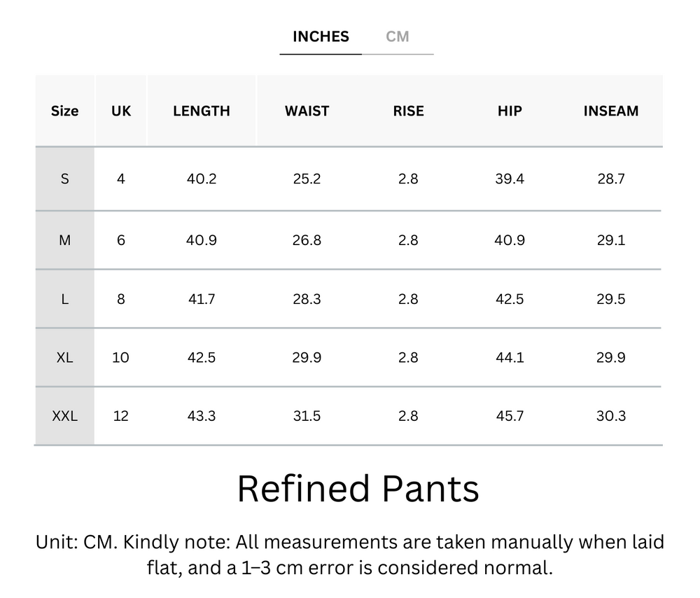700x598 pixels.
Task: Click the UK column header
Action: [120, 111]
